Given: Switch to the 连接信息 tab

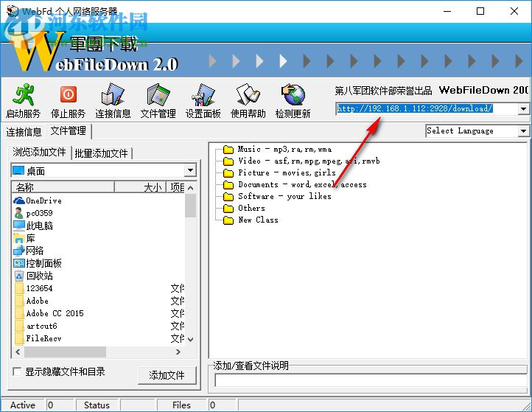Looking at the screenshot, I should point(24,132).
